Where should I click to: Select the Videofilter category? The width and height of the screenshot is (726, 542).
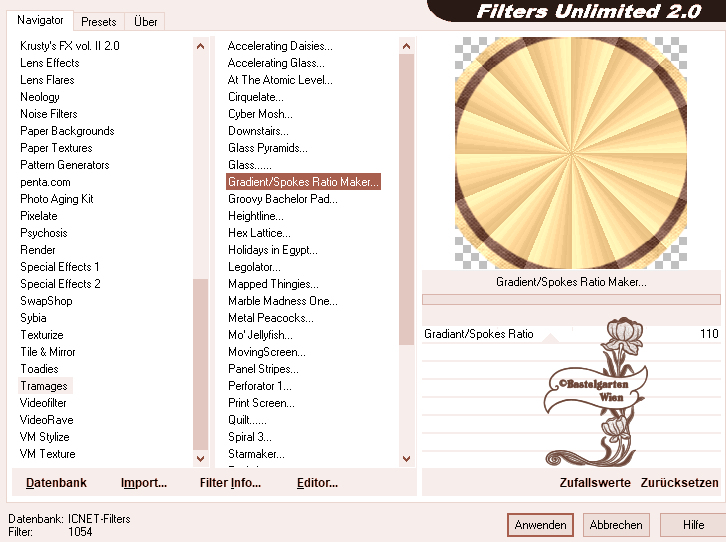tap(43, 403)
